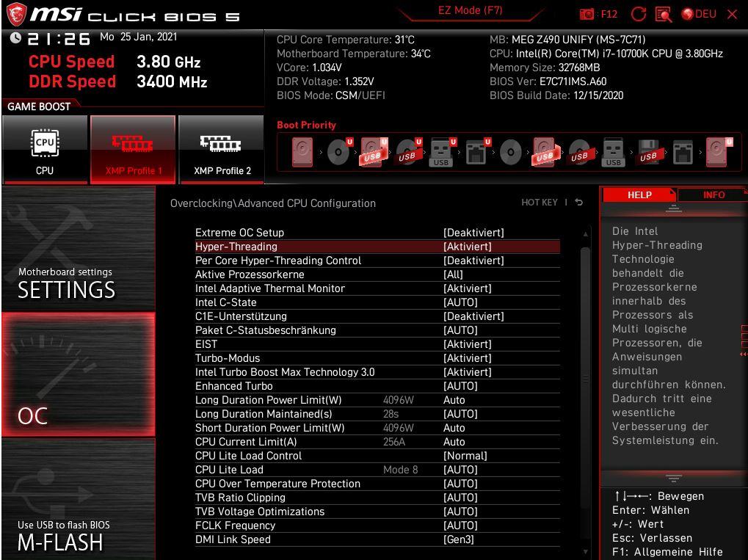Open Enhanced Turbo [AUTO] options
The image size is (748, 560).
pos(377,386)
